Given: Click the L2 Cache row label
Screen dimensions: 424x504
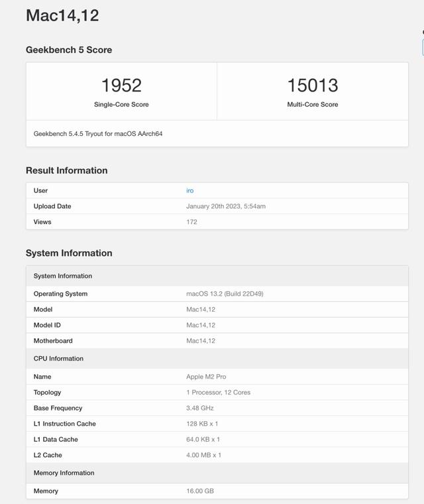Looking at the screenshot, I should [x=48, y=455].
